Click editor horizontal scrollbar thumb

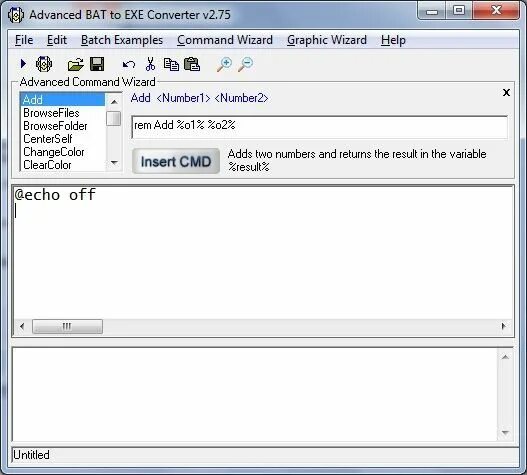tap(67, 326)
